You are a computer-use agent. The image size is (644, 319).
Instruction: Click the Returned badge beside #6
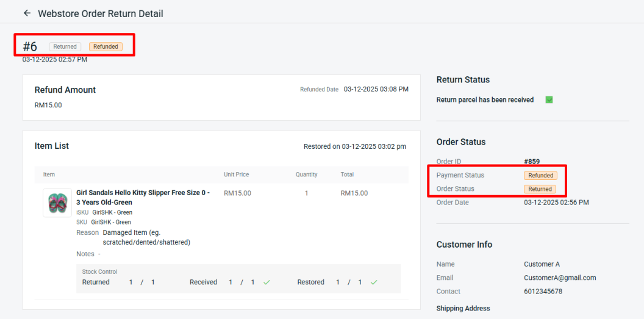coord(65,46)
